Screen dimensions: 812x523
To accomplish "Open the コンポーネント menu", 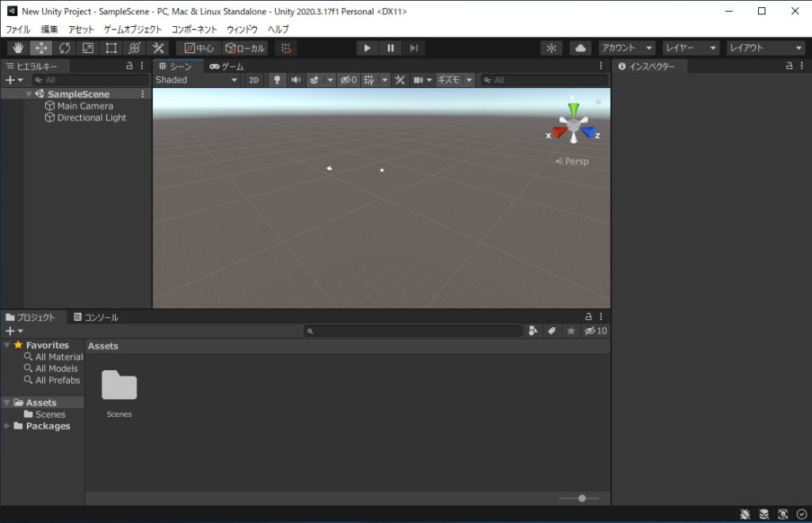I will tap(194, 29).
